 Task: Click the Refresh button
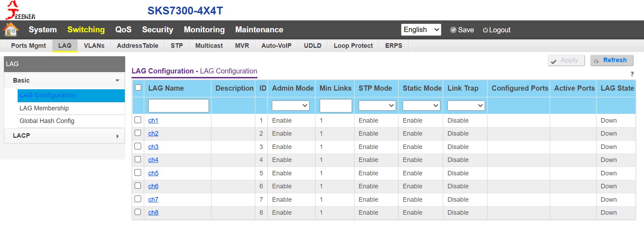pos(612,60)
